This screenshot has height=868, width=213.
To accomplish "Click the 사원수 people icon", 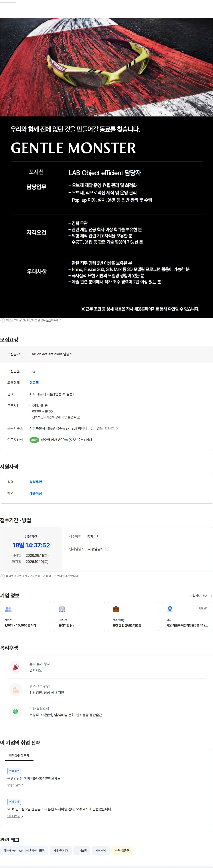I will (x=8, y=609).
